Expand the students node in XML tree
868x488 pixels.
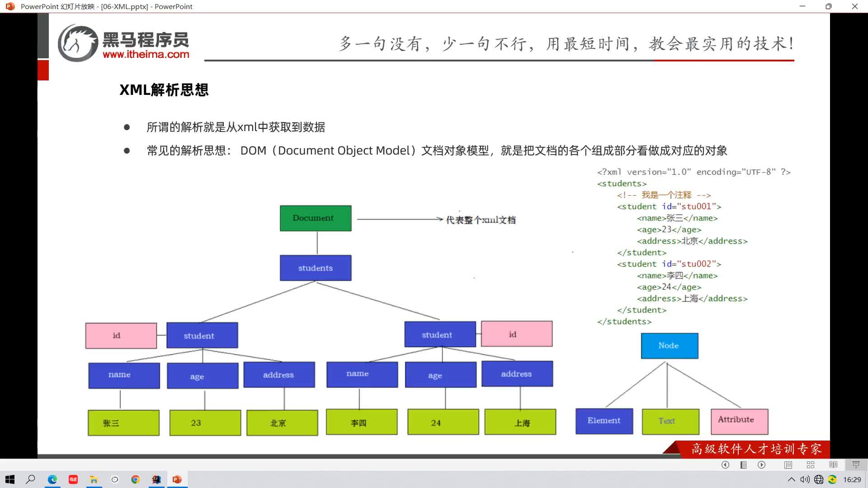coord(316,267)
